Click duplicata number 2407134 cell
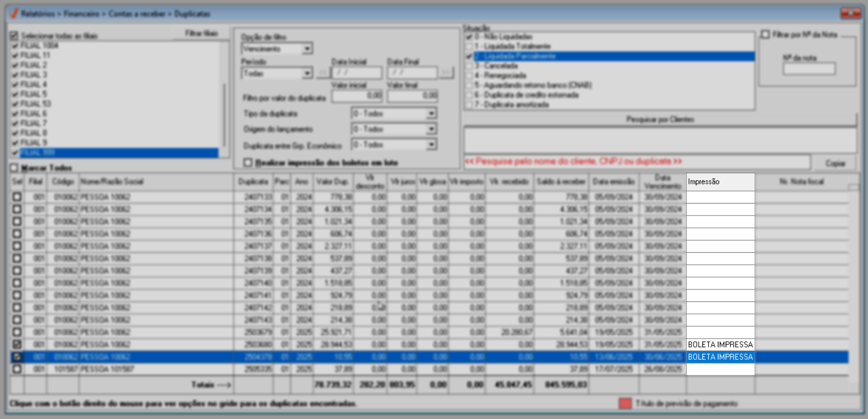 pos(254,209)
